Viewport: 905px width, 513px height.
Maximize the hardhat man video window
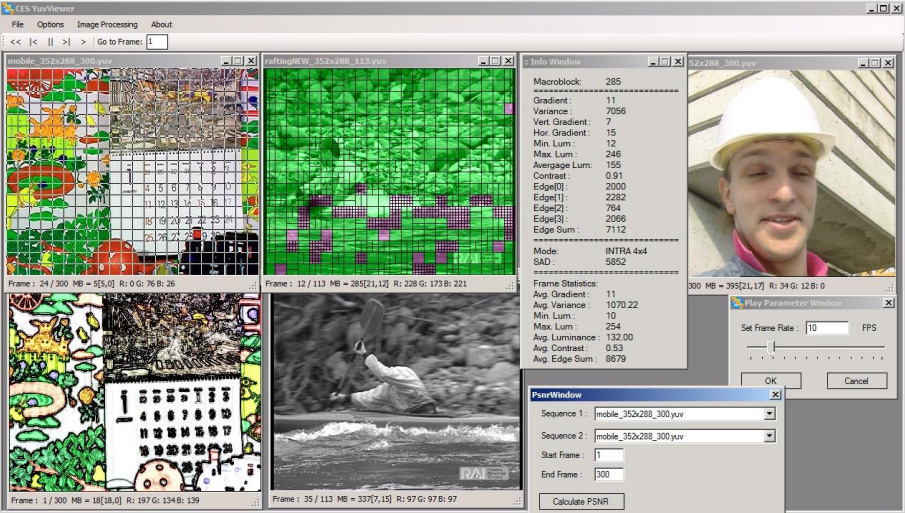click(875, 63)
